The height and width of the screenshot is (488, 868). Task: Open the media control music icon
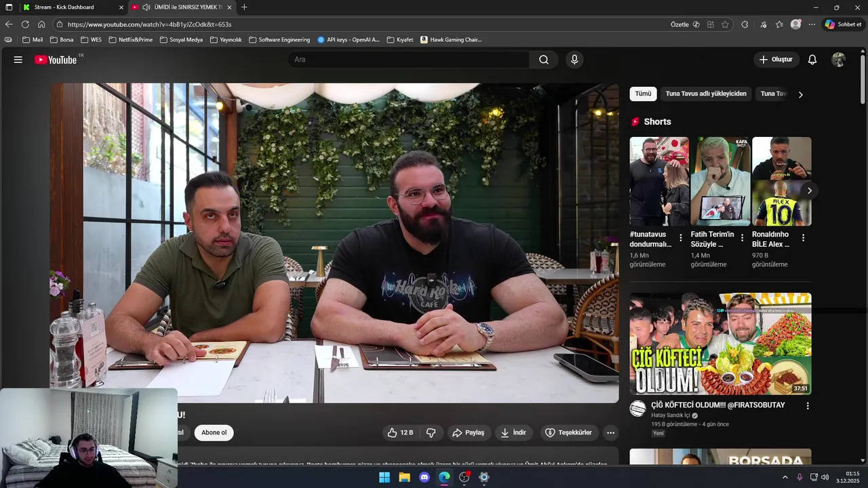[x=764, y=24]
